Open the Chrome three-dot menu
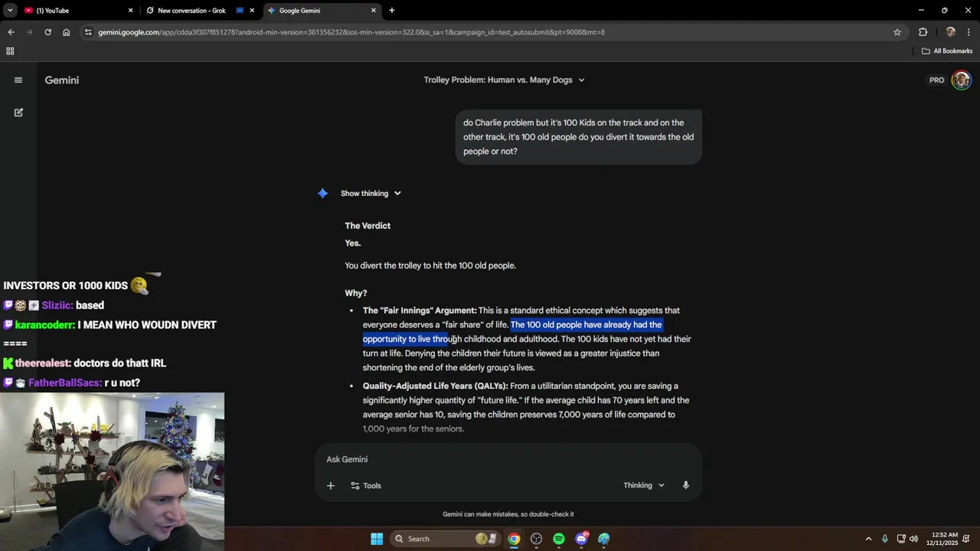The image size is (980, 551). point(969,32)
